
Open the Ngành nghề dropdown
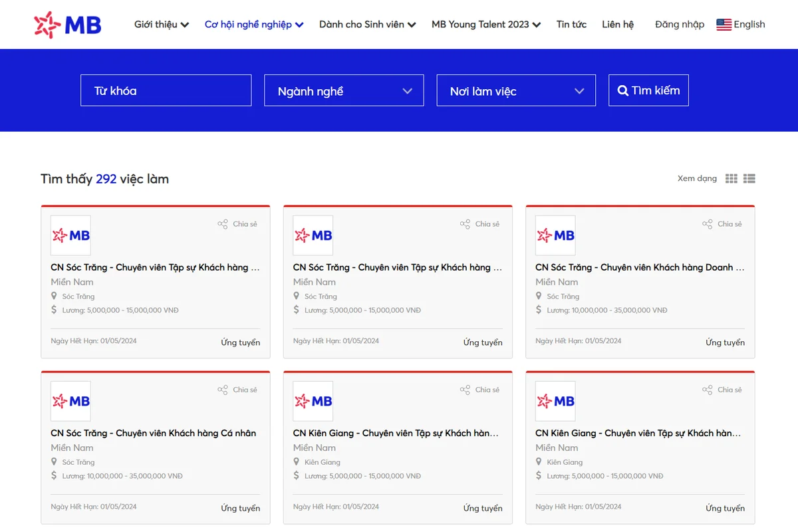pyautogui.click(x=344, y=90)
